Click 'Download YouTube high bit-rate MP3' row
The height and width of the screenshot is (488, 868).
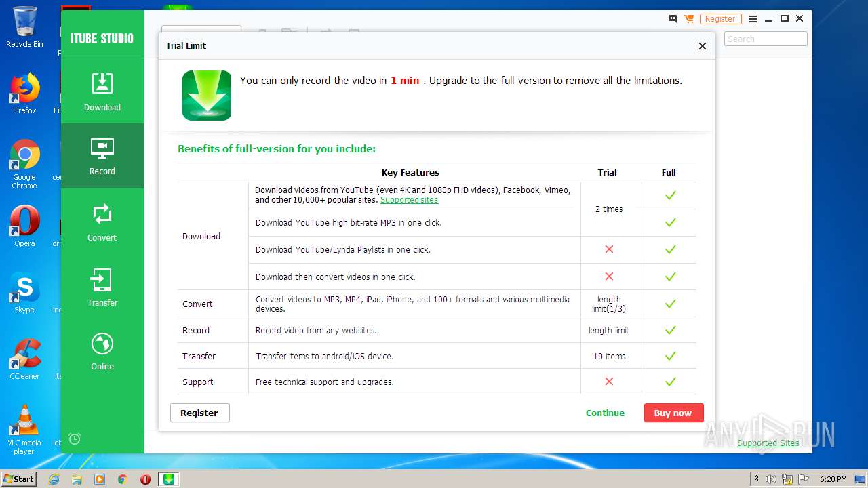tap(349, 222)
